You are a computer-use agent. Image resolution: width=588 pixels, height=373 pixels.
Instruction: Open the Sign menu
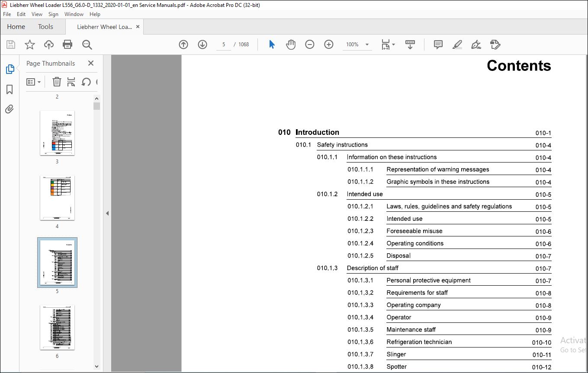pyautogui.click(x=53, y=14)
